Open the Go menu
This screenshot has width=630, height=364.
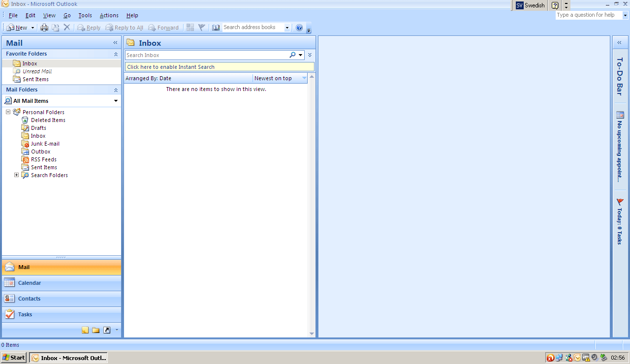tap(67, 15)
